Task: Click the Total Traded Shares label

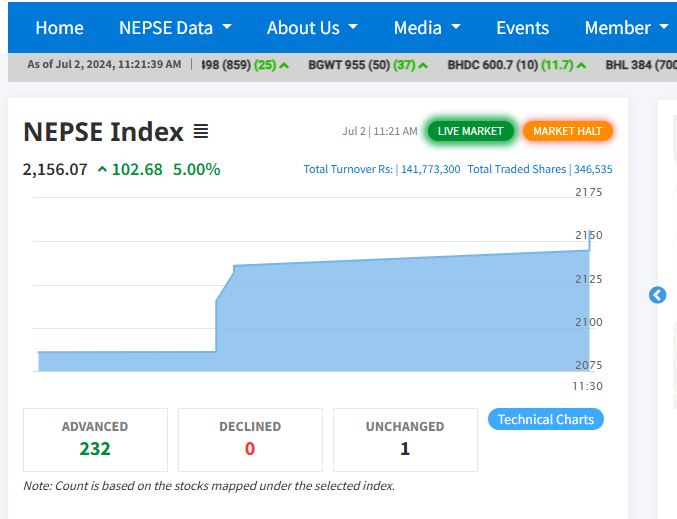Action: click(x=516, y=169)
